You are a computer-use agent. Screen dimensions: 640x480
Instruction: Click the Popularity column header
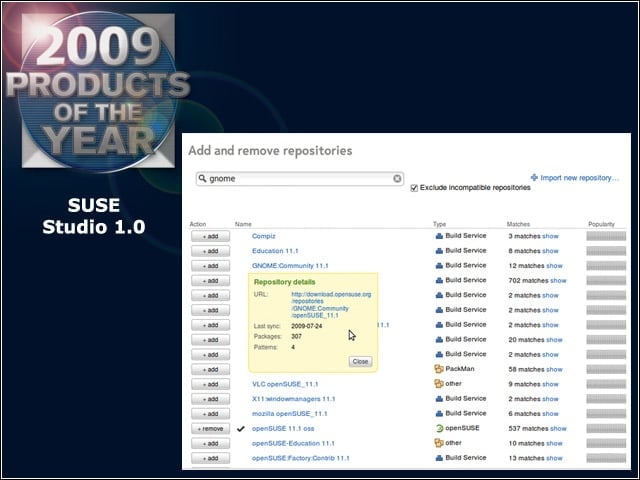(x=601, y=224)
